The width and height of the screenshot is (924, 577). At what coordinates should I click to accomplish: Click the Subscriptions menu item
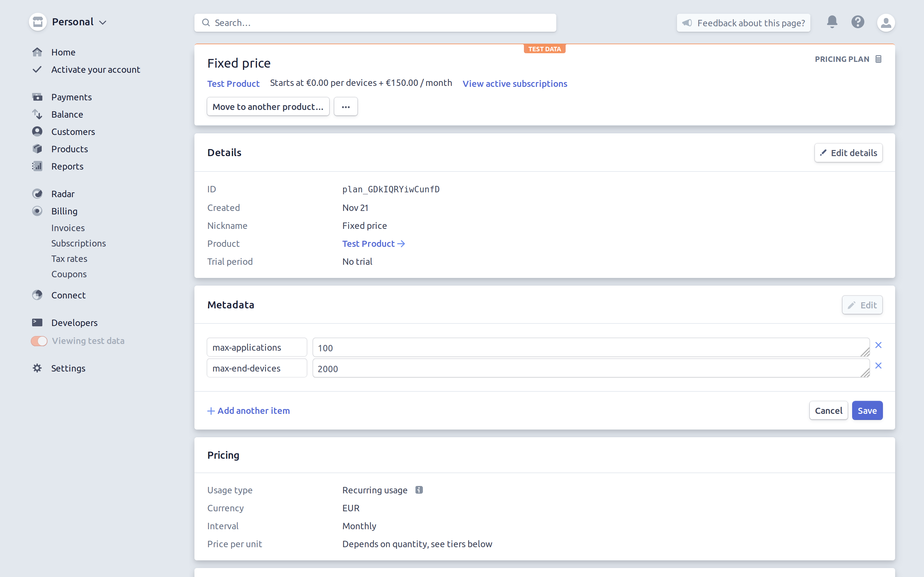click(x=79, y=243)
